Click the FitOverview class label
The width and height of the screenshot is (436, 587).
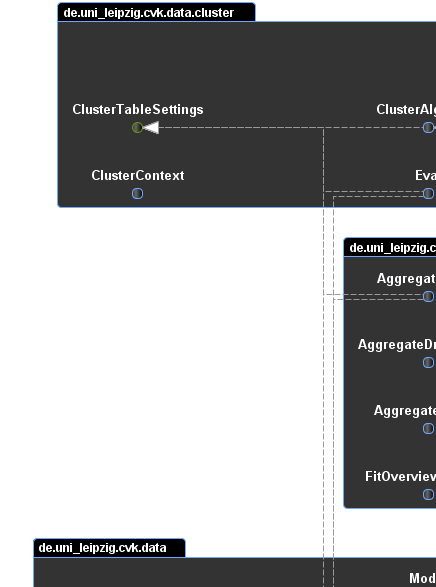[x=400, y=476]
